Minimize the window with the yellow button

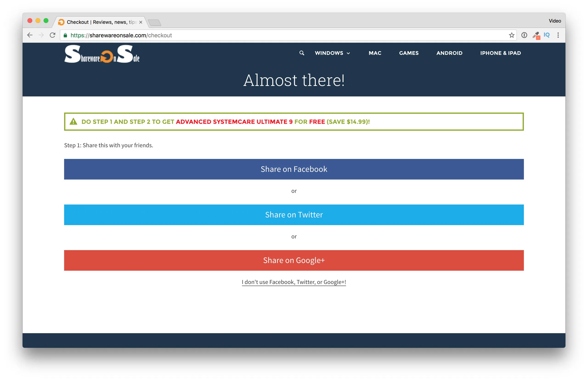(38, 21)
